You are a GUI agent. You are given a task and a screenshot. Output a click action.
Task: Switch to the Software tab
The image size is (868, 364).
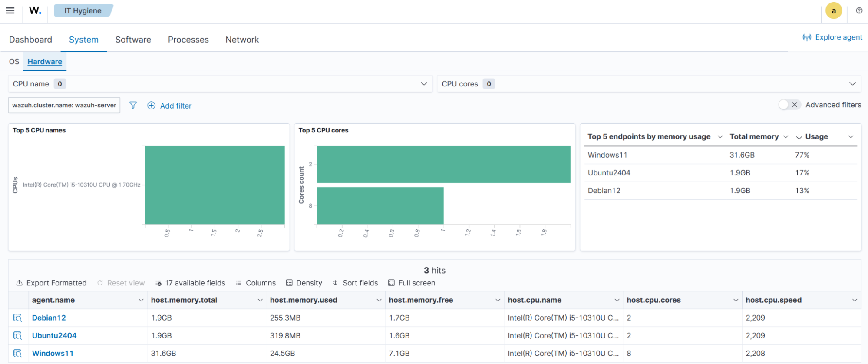[x=133, y=40]
